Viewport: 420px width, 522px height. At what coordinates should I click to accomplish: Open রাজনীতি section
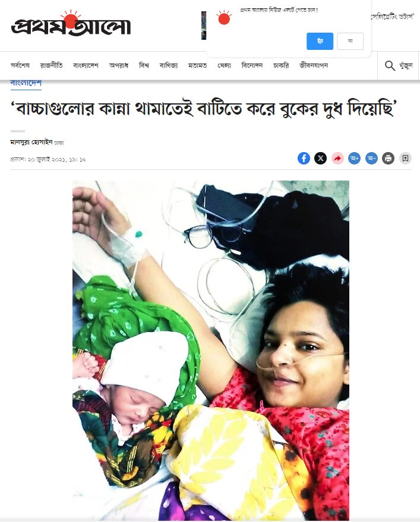[x=51, y=65]
